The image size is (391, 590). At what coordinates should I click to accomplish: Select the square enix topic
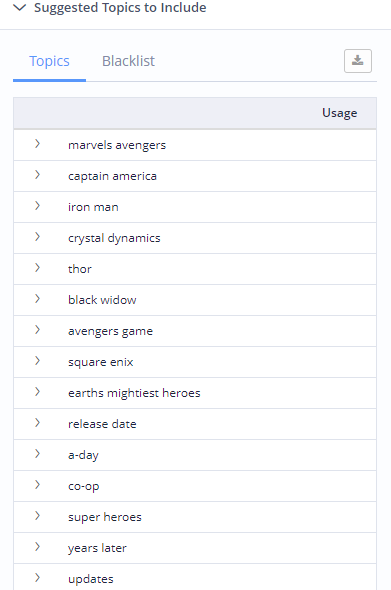click(x=100, y=362)
